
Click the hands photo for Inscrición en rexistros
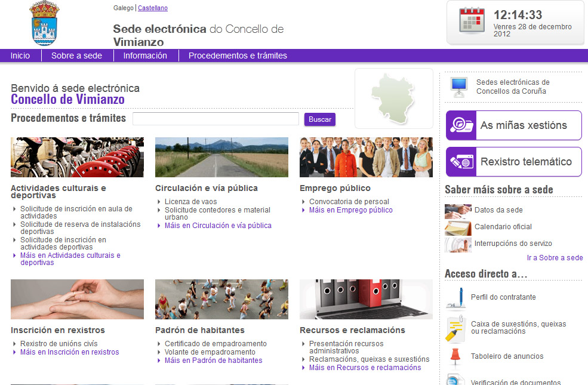[x=77, y=299]
